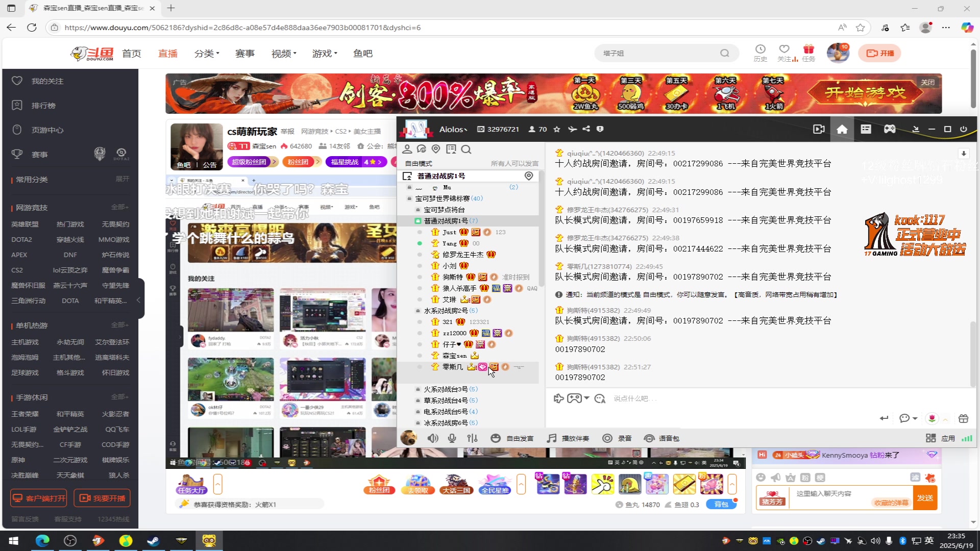Expand the 分类 dropdown in Douyu nav
Image resolution: width=980 pixels, height=551 pixels.
click(207, 54)
